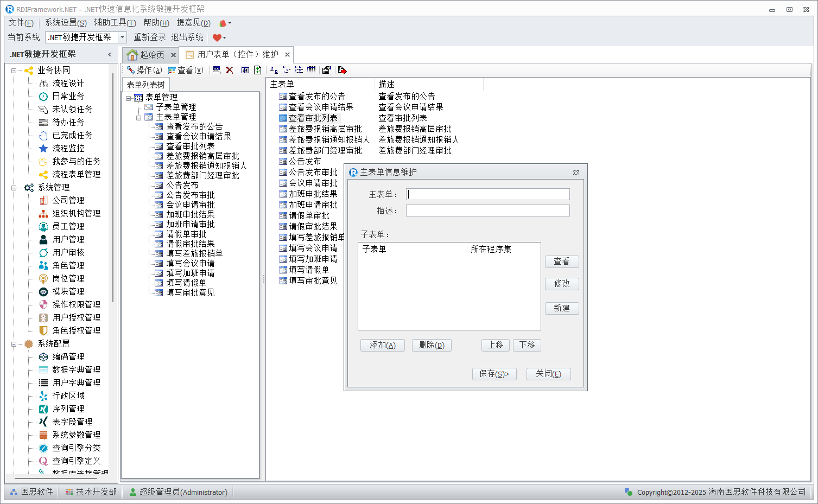The width and height of the screenshot is (818, 504).
Task: Click the 添加(A) button in dialog
Action: [382, 345]
